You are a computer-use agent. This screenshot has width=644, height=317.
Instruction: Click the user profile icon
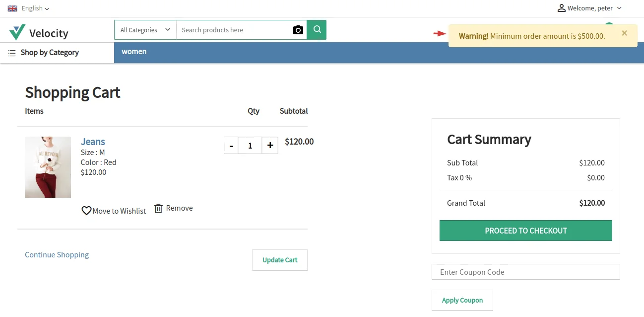tap(561, 8)
